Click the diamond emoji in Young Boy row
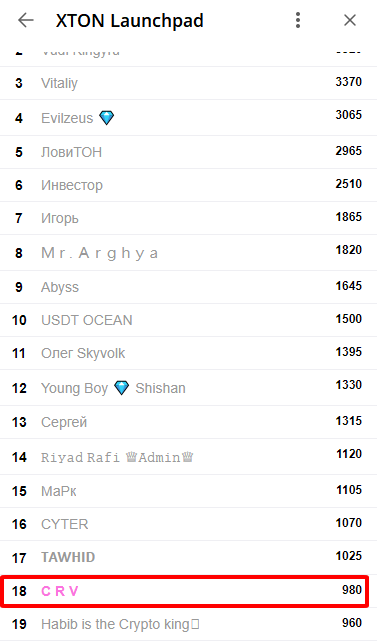 click(x=122, y=388)
